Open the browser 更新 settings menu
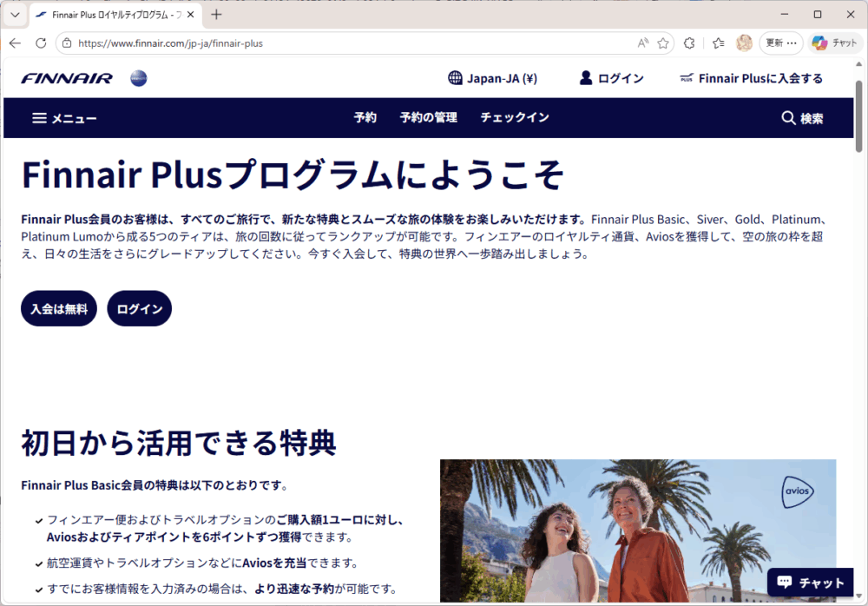 (x=780, y=43)
